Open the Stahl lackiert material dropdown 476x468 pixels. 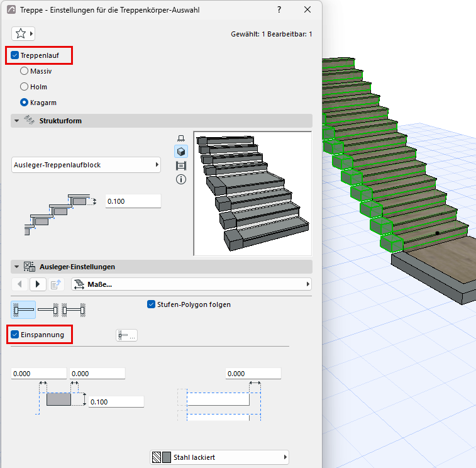pos(219,457)
